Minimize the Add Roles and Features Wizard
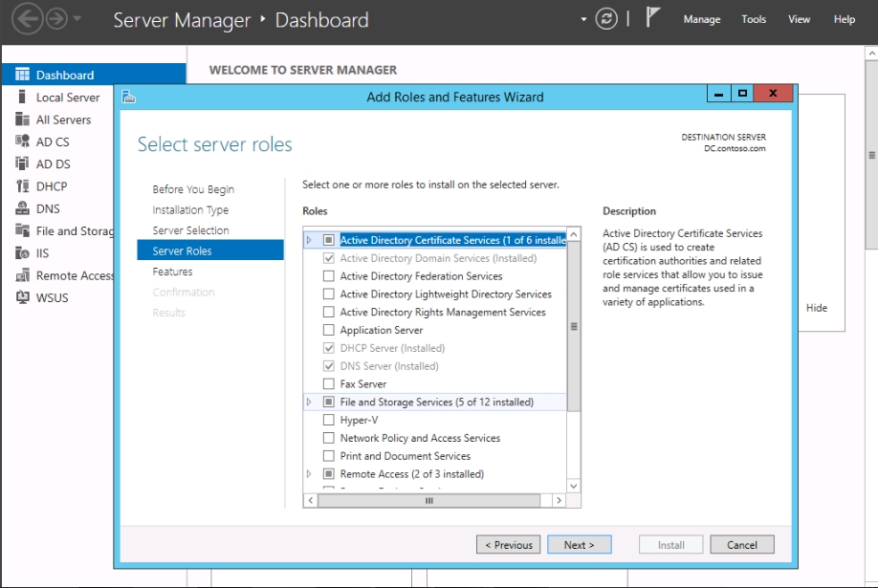Viewport: 878px width, 588px height. (719, 94)
